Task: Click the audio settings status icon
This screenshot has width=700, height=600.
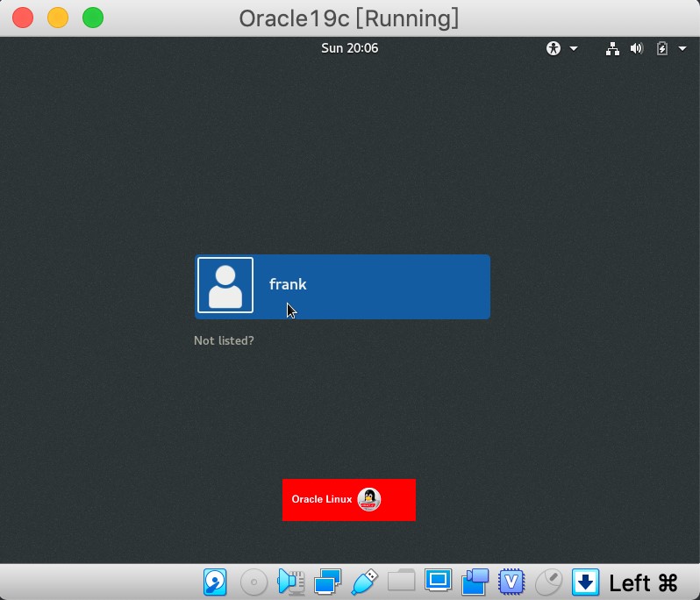Action: pos(291,582)
